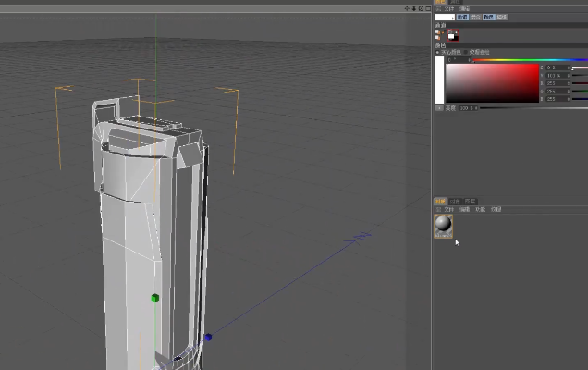Open the 编辑 menu in material manager
Viewport: 588px width, 370px height.
point(465,210)
